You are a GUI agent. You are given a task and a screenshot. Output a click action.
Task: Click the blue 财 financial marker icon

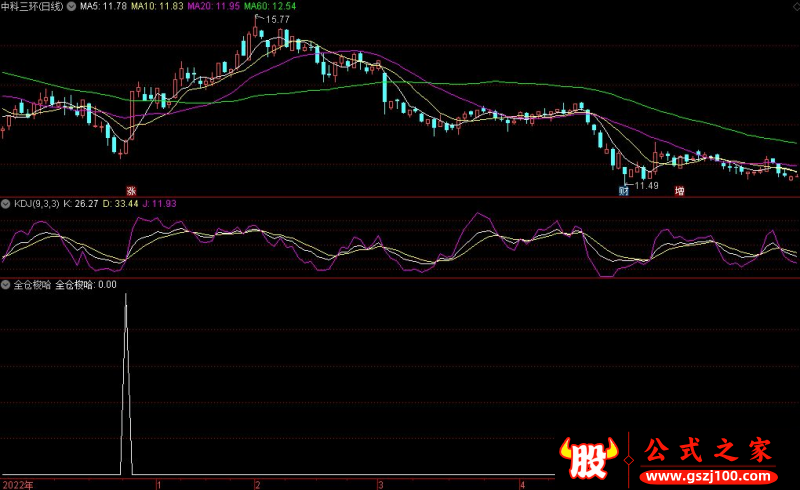(624, 190)
